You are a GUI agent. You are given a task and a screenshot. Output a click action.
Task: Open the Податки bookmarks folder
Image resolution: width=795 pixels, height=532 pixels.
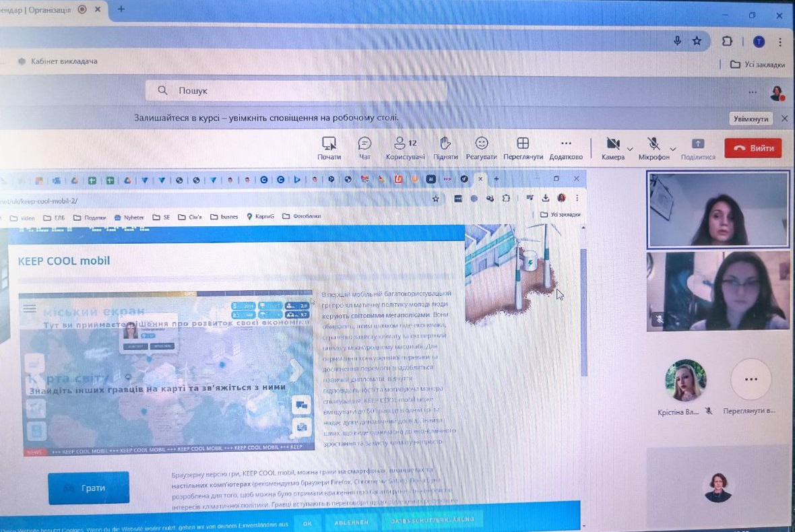[x=90, y=218]
